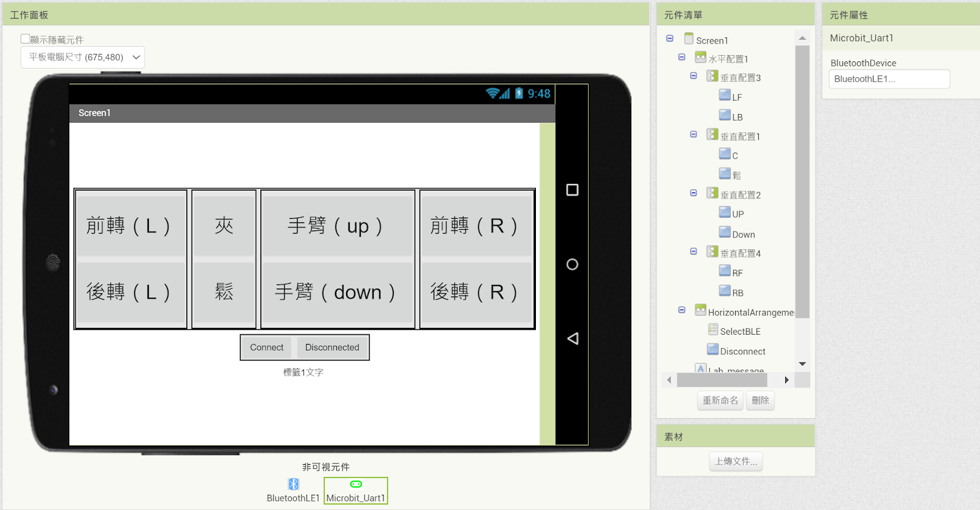Click the 標籤1文字 label on phone screen

click(303, 372)
